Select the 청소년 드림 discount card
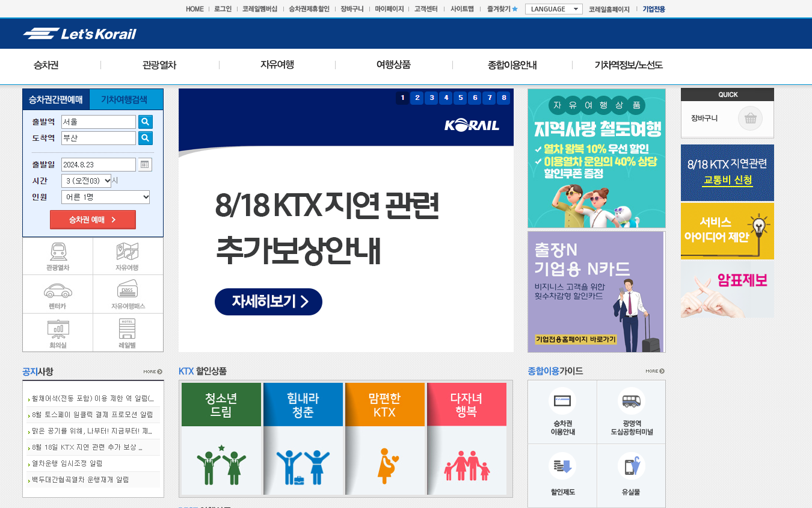The height and width of the screenshot is (508, 812). click(x=221, y=438)
